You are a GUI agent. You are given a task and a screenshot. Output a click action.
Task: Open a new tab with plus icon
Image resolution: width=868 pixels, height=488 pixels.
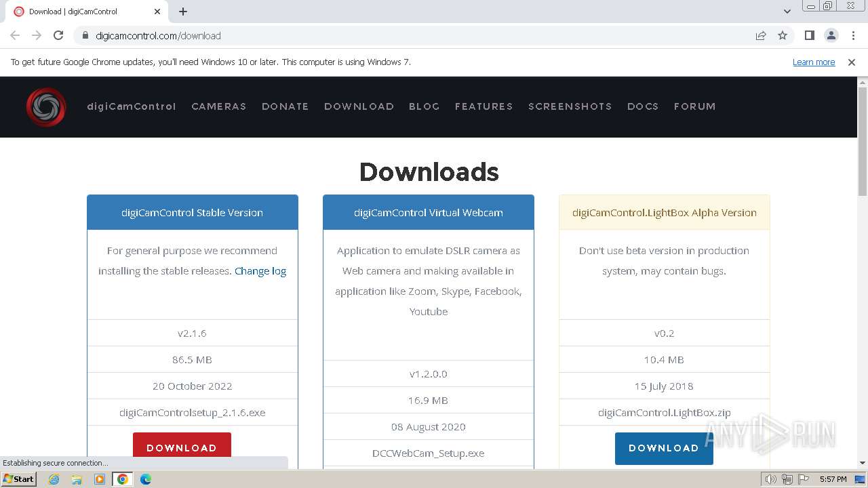pyautogui.click(x=183, y=12)
